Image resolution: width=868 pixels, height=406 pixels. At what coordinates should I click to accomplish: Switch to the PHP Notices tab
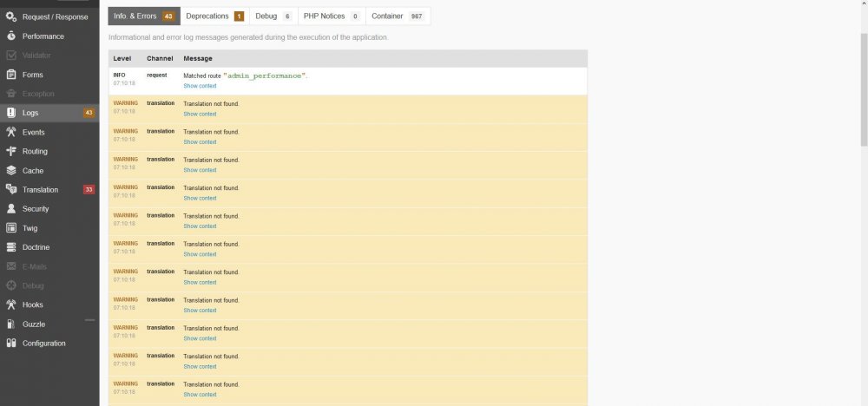332,16
